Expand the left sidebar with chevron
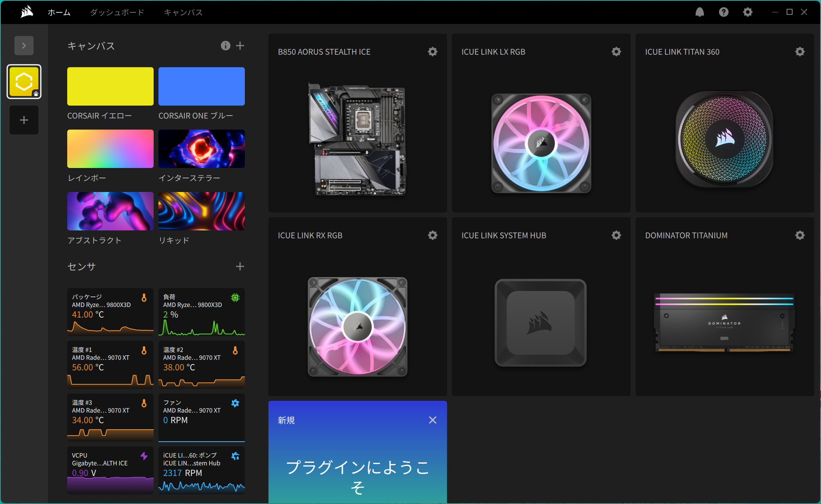Image resolution: width=821 pixels, height=504 pixels. (x=24, y=46)
